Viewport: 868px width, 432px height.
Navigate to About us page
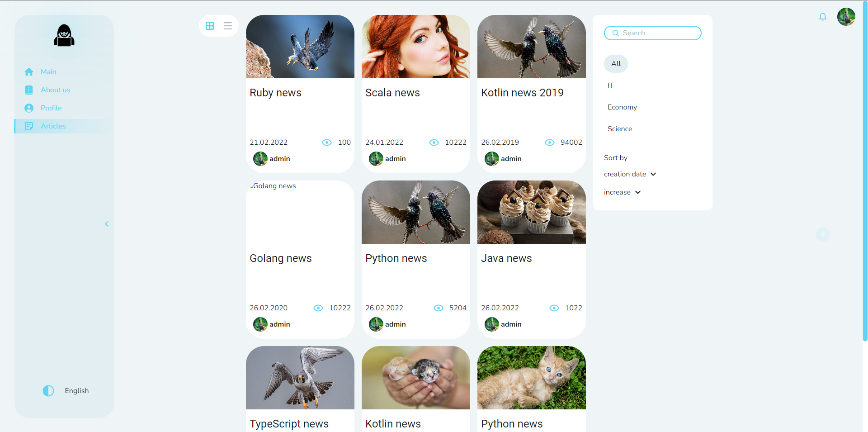tap(55, 90)
